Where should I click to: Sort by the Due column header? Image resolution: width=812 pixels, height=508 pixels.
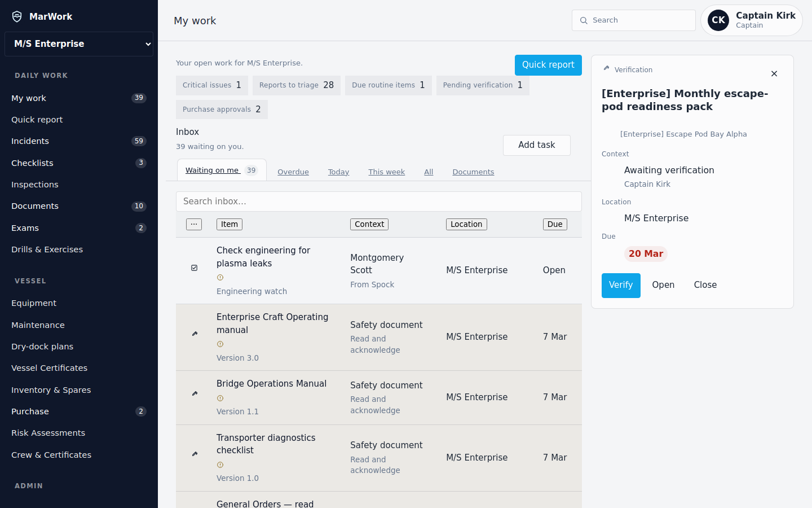pos(555,224)
